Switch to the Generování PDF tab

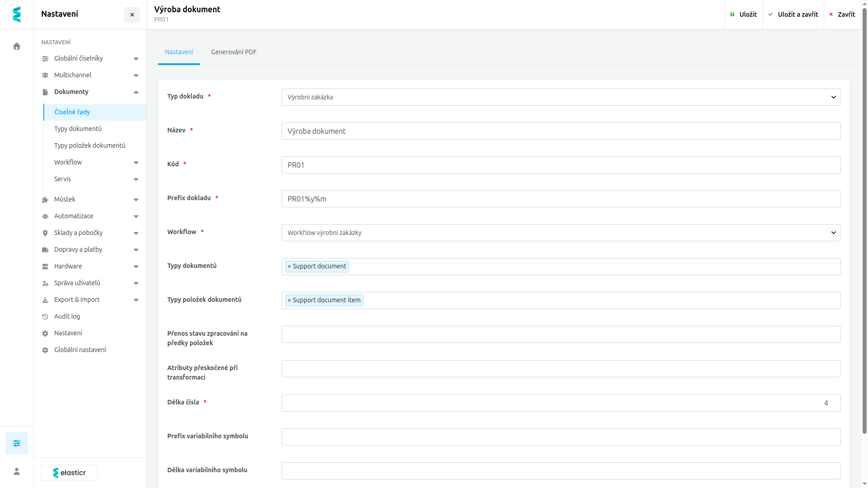point(234,52)
